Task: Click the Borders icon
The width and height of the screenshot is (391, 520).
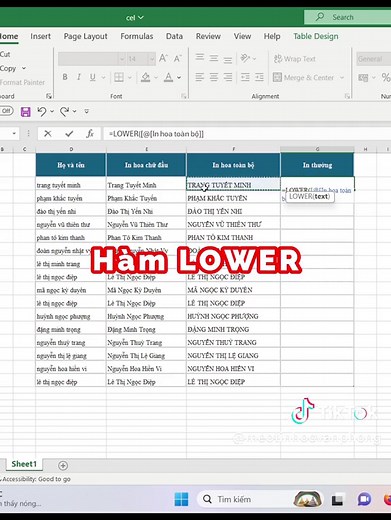Action: [x=119, y=77]
